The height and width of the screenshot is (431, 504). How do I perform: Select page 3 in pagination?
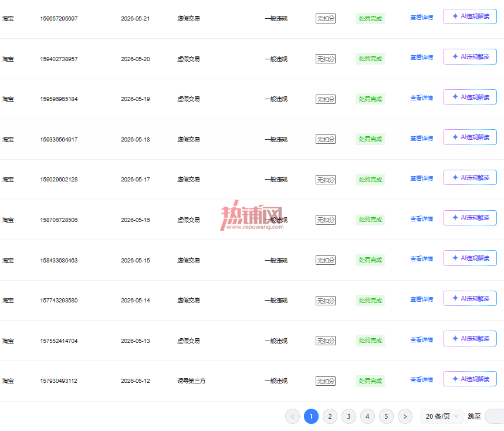point(349,416)
